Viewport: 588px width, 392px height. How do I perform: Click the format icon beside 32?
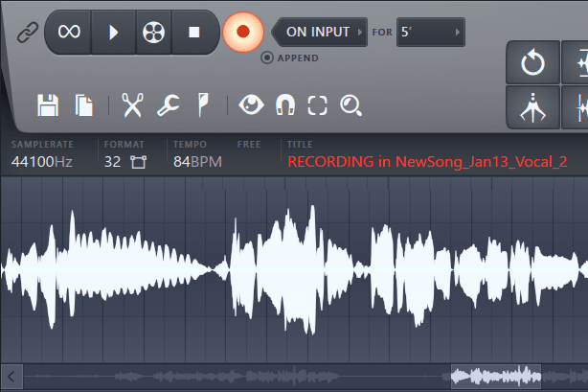coord(138,162)
